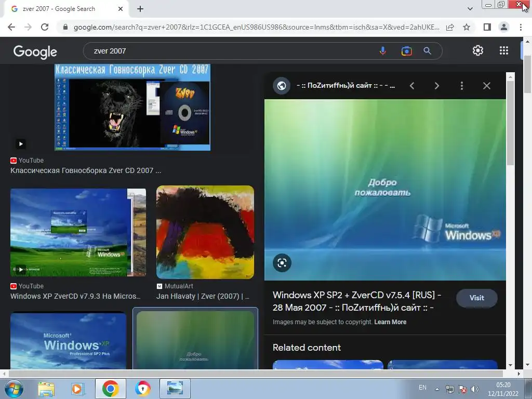View site information via the padlock icon
This screenshot has width=532, height=399.
65,27
